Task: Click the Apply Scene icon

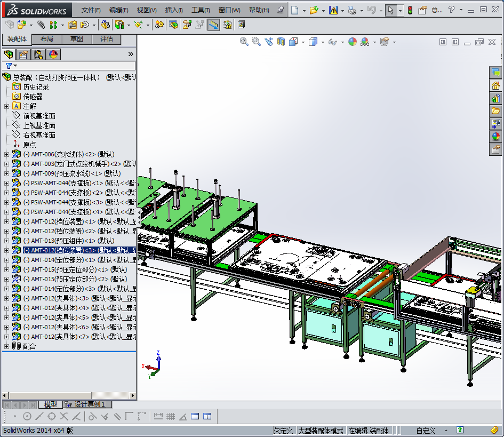Action: point(365,42)
